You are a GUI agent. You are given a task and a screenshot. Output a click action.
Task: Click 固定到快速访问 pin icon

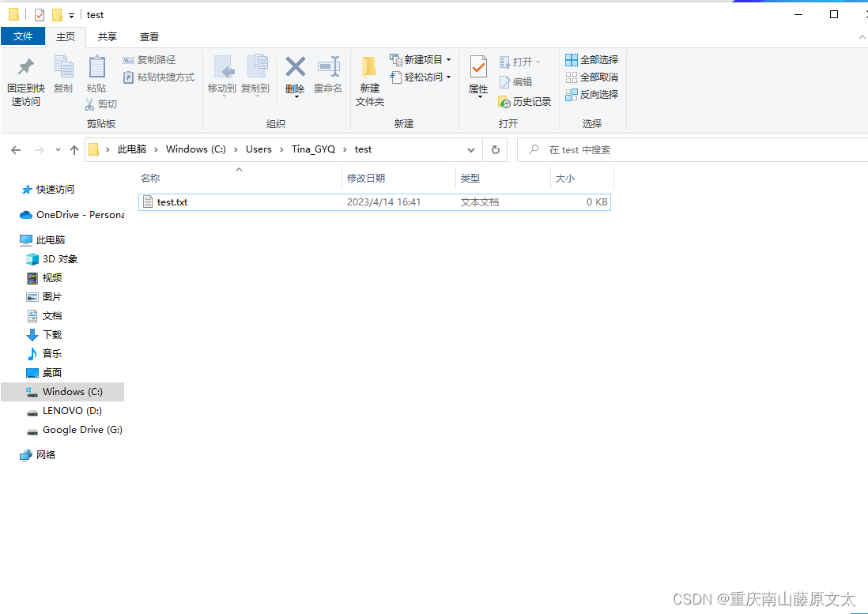click(27, 77)
